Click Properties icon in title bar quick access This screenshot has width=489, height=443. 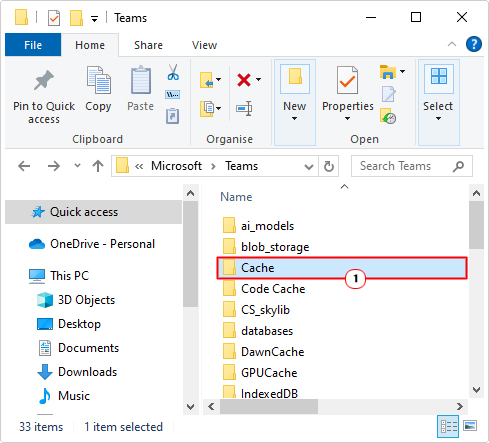[54, 18]
